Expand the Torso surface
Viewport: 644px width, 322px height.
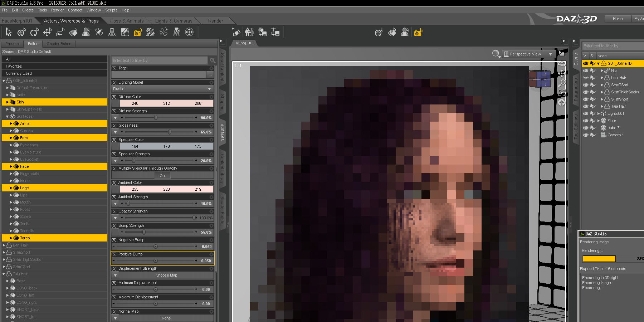11,238
